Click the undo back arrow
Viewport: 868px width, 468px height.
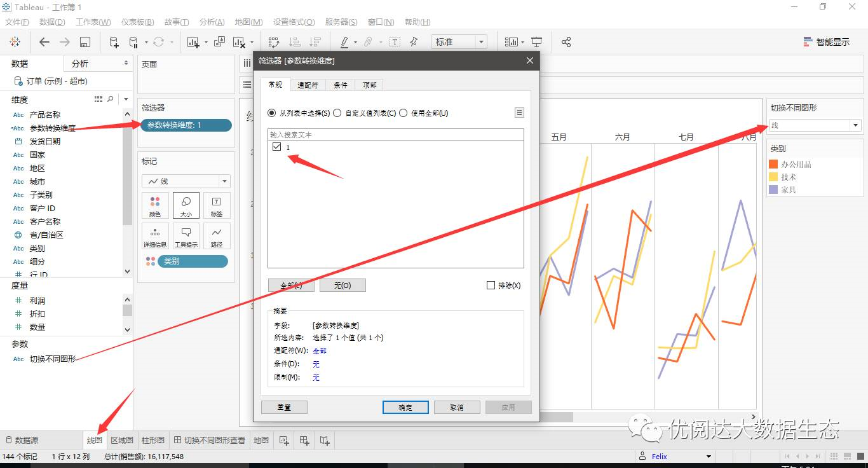click(44, 42)
